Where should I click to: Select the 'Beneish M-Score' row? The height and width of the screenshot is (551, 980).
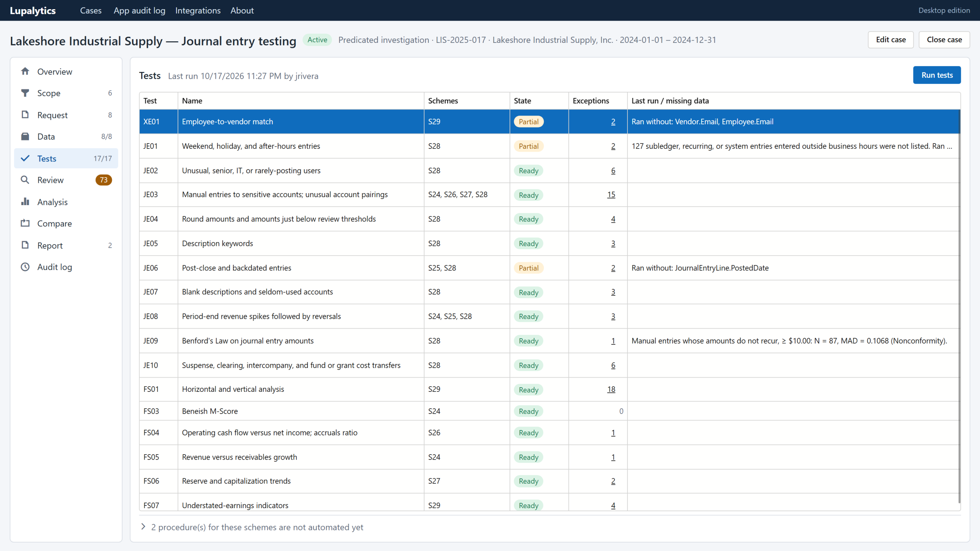pos(550,411)
